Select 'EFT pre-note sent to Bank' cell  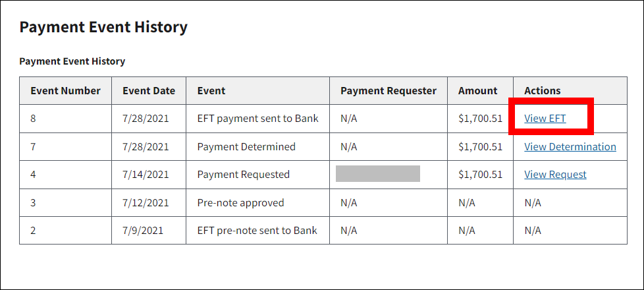257,231
